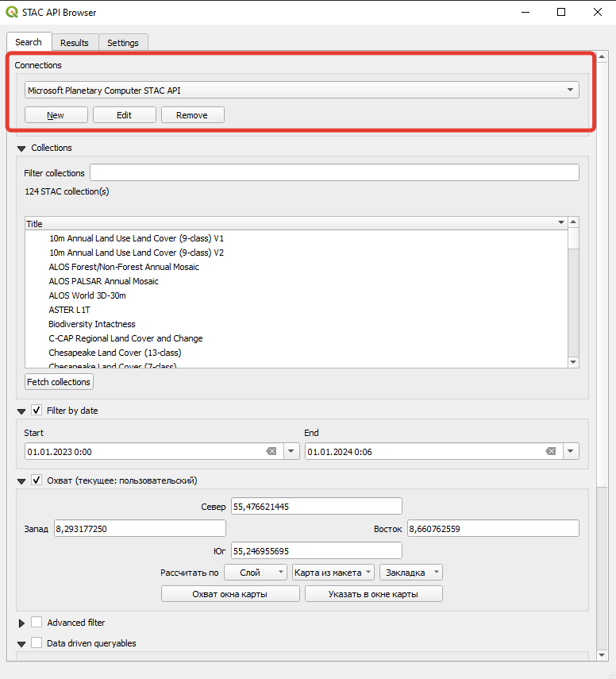Image resolution: width=616 pixels, height=679 pixels.
Task: Click into the Filter collections field
Action: [334, 172]
